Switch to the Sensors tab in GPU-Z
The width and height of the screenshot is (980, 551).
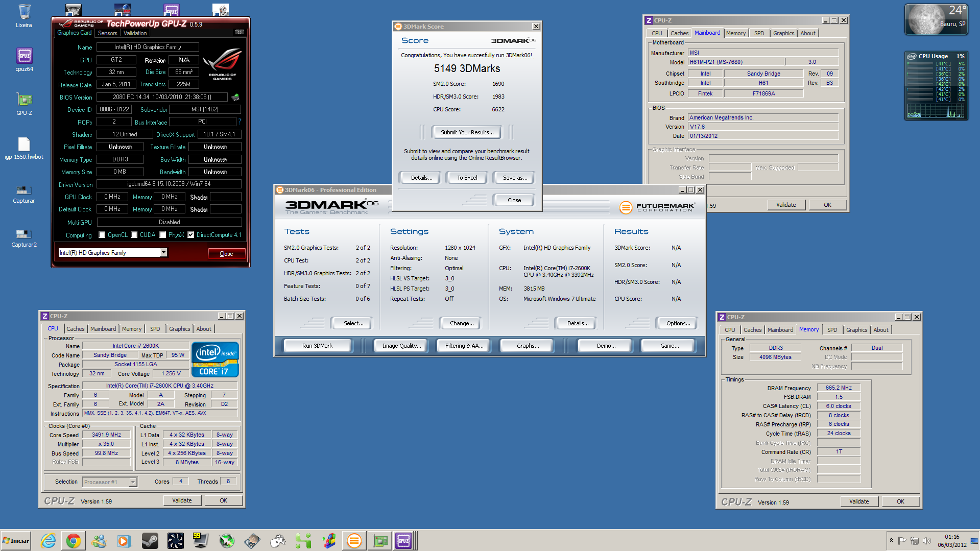coord(108,33)
